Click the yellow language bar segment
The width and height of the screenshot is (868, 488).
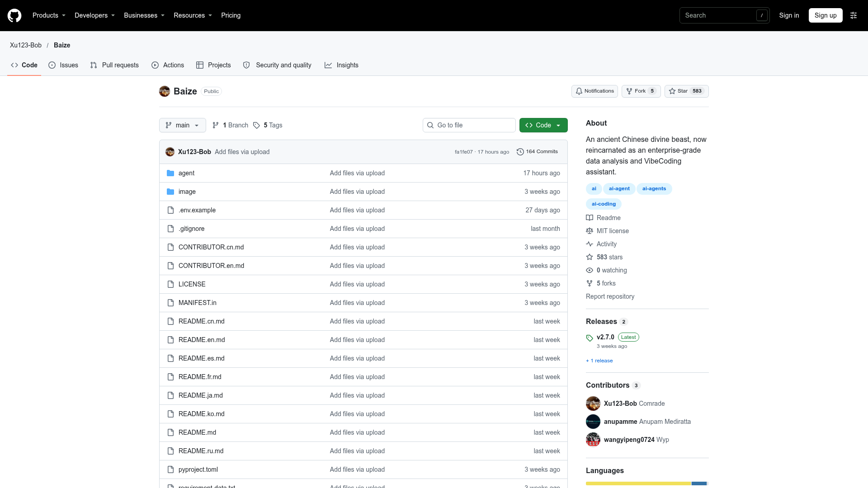[638, 483]
